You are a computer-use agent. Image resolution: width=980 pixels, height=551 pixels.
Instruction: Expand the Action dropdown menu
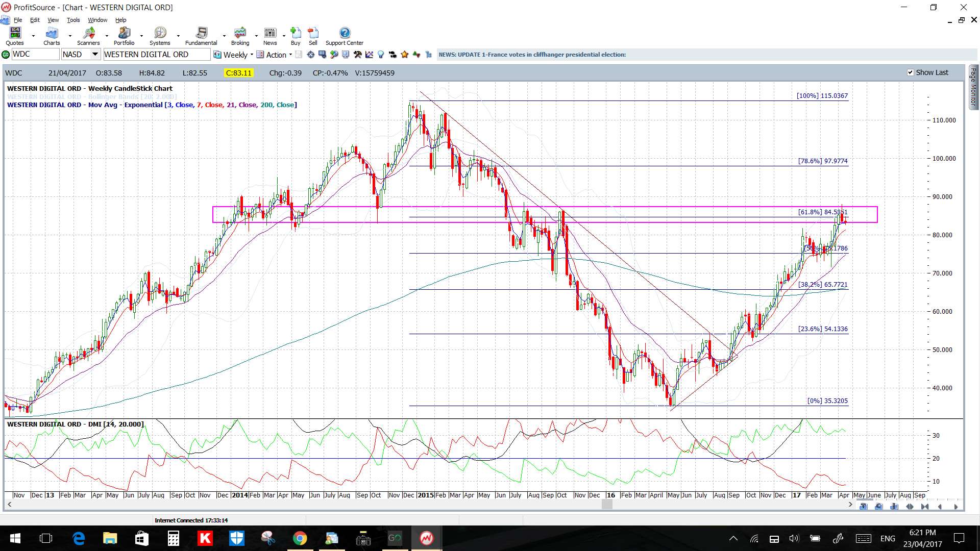[x=290, y=55]
